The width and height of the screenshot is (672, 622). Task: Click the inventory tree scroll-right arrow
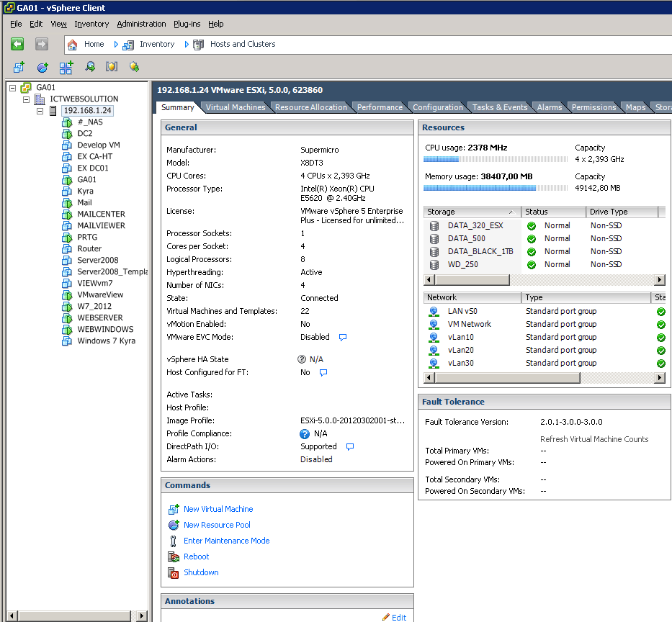[x=142, y=616]
